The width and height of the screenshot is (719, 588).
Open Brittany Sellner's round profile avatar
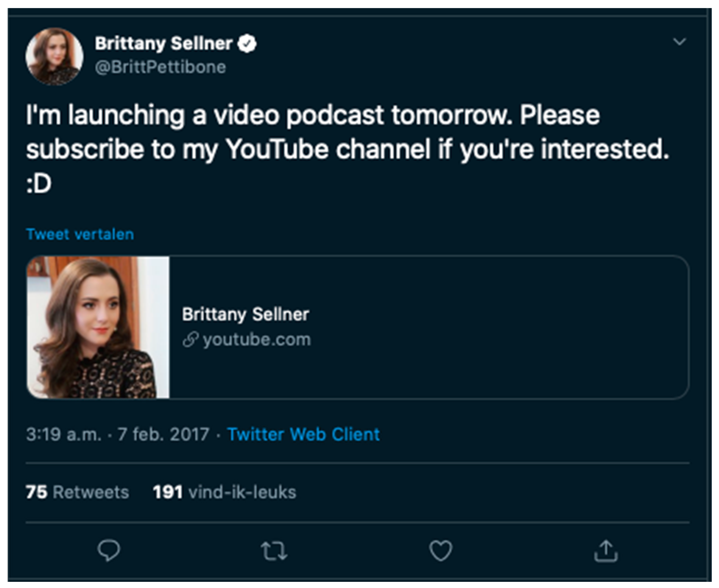(x=55, y=56)
